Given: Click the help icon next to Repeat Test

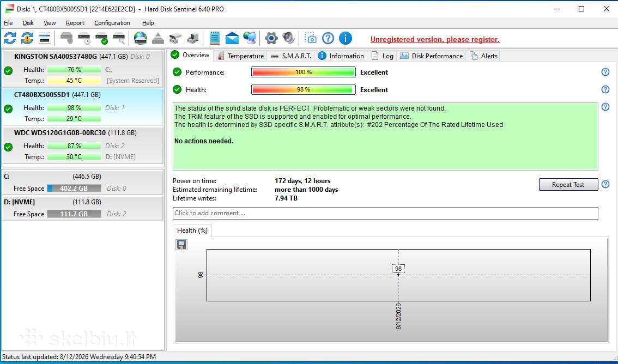Looking at the screenshot, I should point(605,184).
